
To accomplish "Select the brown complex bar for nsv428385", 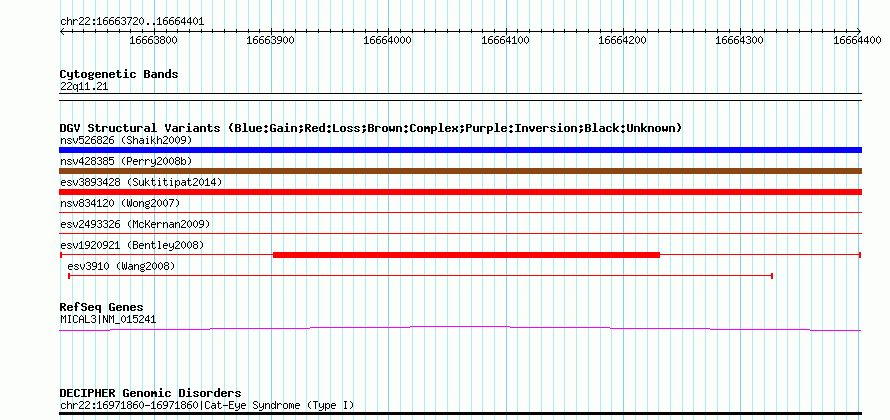I will [x=460, y=171].
